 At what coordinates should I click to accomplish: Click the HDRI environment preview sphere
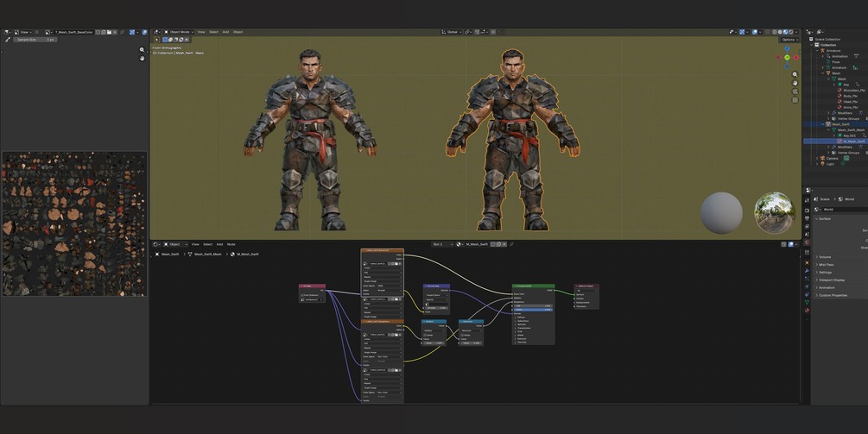point(774,213)
